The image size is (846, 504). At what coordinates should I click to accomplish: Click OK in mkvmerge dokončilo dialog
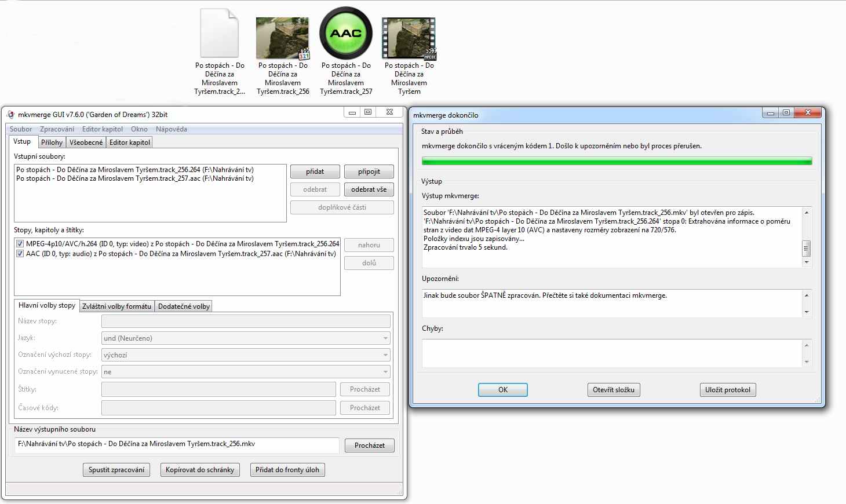(503, 390)
